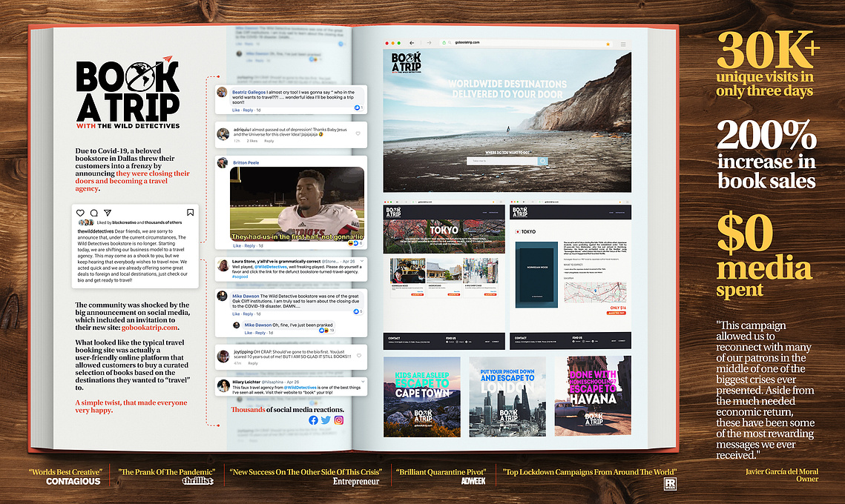
Task: Click the Entrepreneur publication name
Action: pos(356,481)
